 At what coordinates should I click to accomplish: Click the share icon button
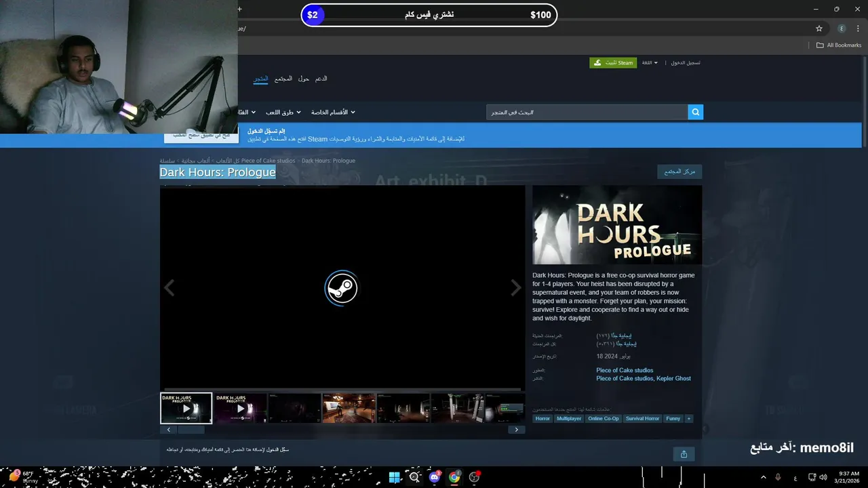[x=684, y=454]
